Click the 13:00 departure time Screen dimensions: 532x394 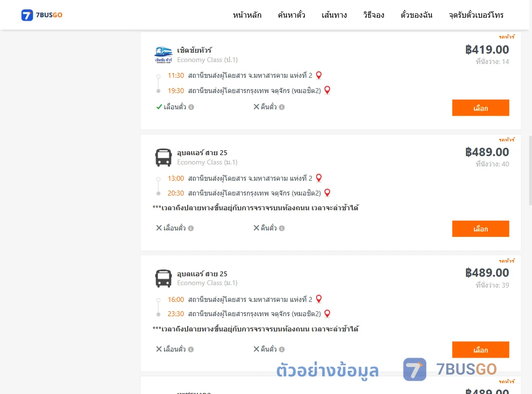(x=176, y=178)
